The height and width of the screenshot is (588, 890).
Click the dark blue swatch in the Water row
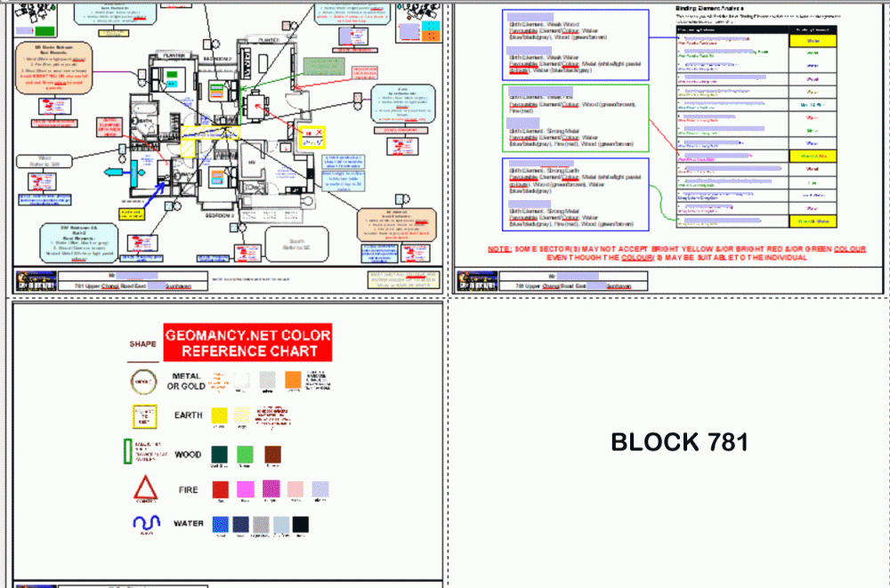[242, 524]
